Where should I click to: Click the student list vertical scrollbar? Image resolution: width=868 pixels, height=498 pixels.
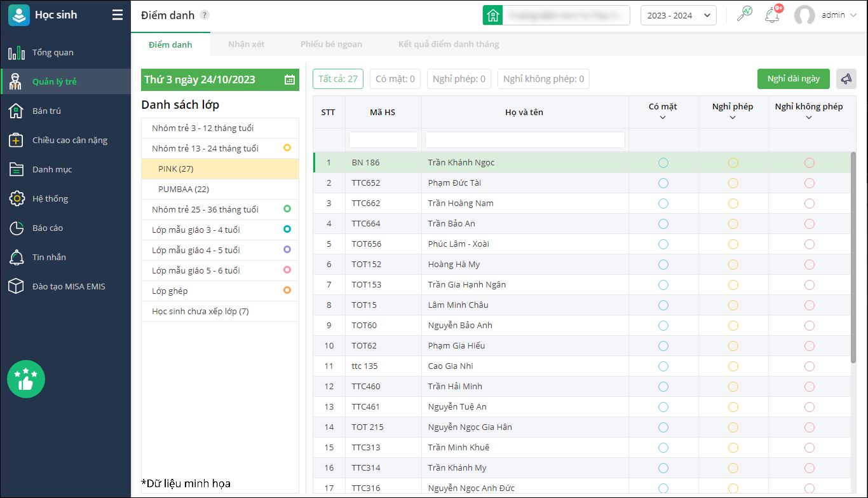(x=853, y=254)
